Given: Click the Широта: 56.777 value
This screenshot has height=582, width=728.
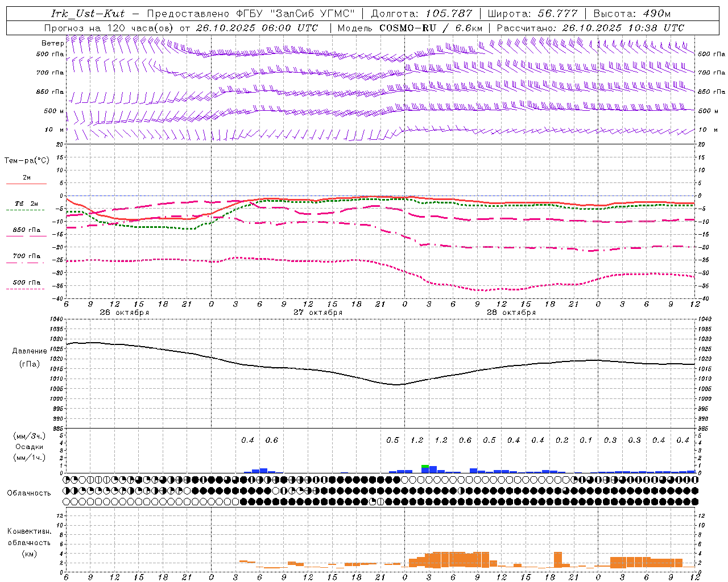Looking at the screenshot, I should pos(532,14).
